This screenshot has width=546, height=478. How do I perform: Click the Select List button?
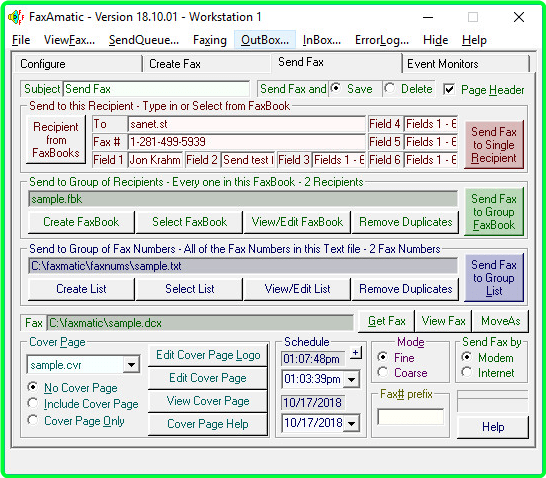point(189,289)
